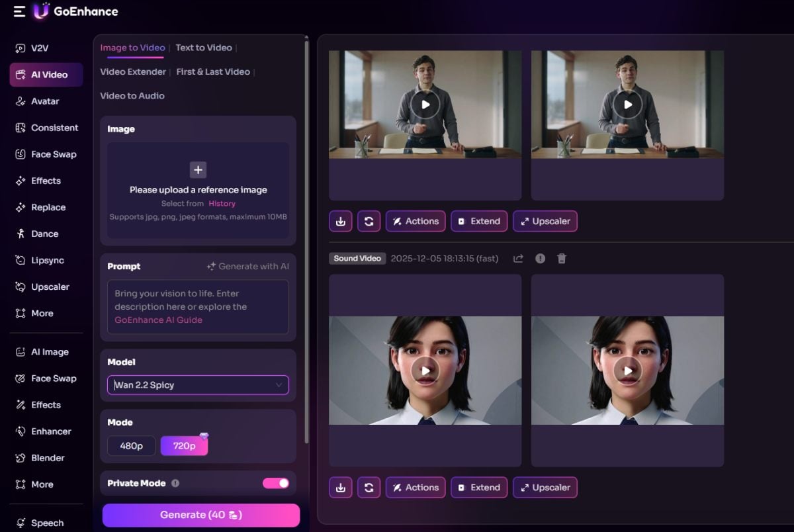Share the Sound Video result
Screen dimensions: 794x532
(518, 258)
